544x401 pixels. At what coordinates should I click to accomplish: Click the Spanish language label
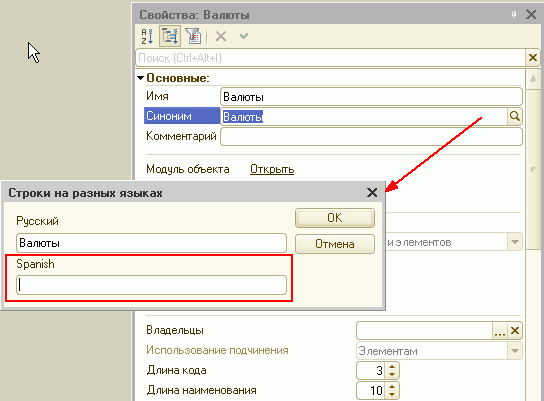pos(35,264)
